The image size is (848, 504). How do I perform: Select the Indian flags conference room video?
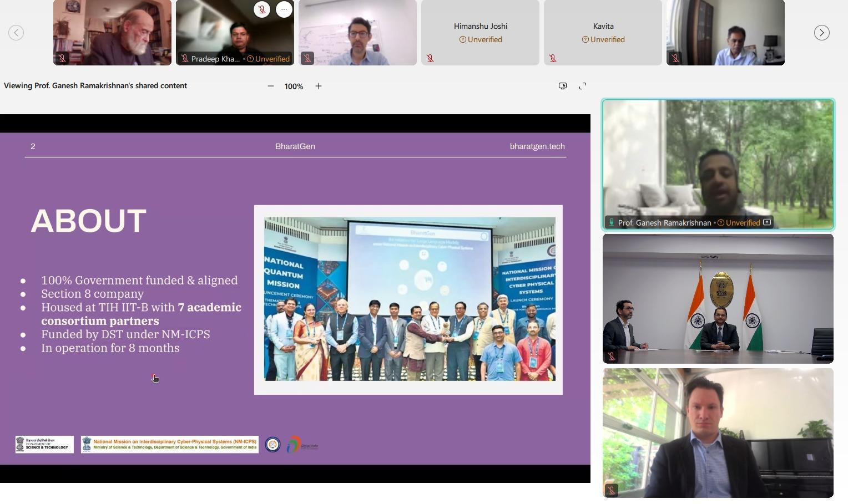tap(718, 299)
